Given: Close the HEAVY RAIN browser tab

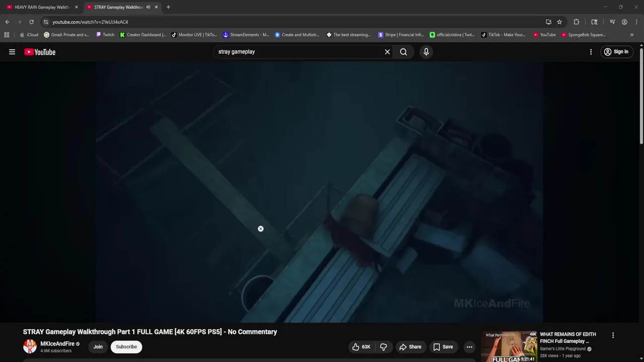Looking at the screenshot, I should pos(76,7).
